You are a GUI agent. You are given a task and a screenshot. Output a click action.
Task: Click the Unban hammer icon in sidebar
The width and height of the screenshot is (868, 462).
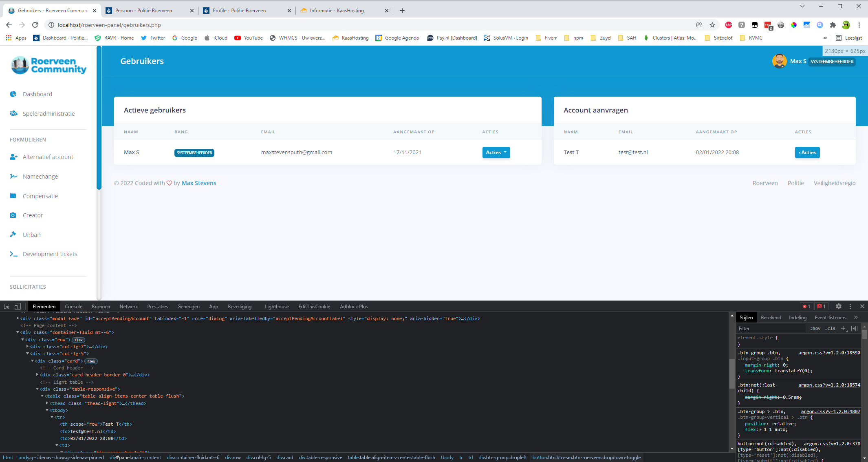click(13, 234)
